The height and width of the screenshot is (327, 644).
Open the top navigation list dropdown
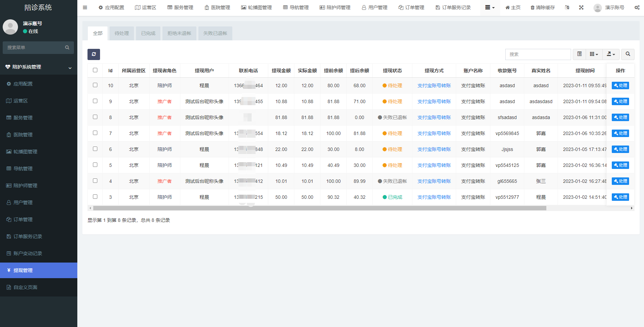point(490,7)
